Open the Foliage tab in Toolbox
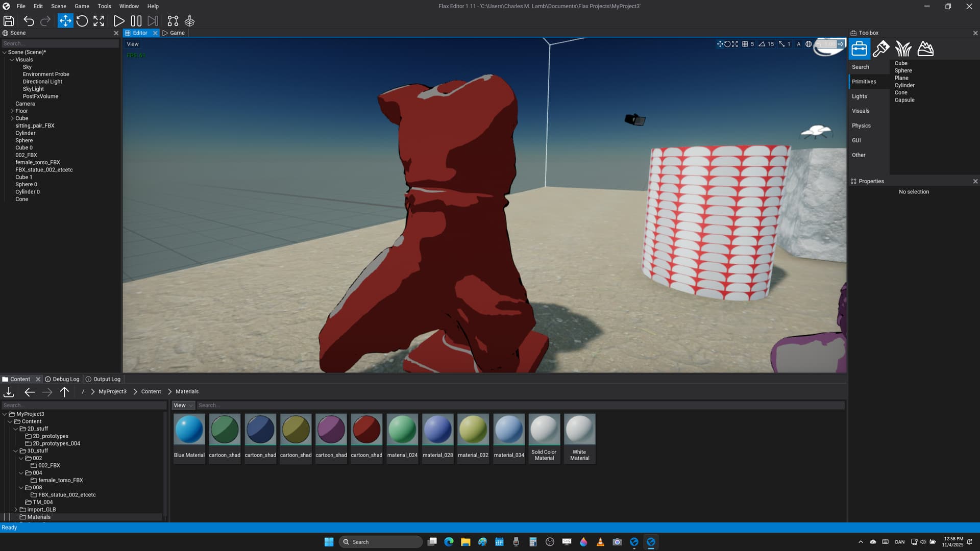The image size is (980, 551). pyautogui.click(x=903, y=49)
